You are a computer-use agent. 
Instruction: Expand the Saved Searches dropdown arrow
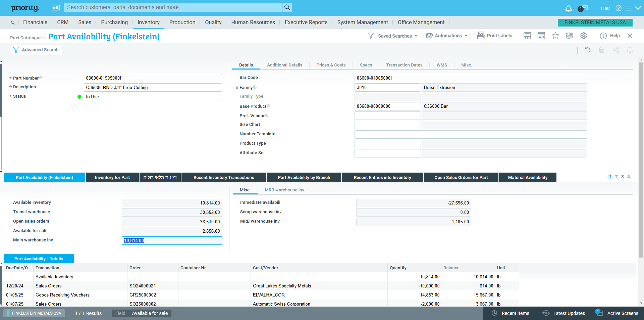(x=416, y=36)
